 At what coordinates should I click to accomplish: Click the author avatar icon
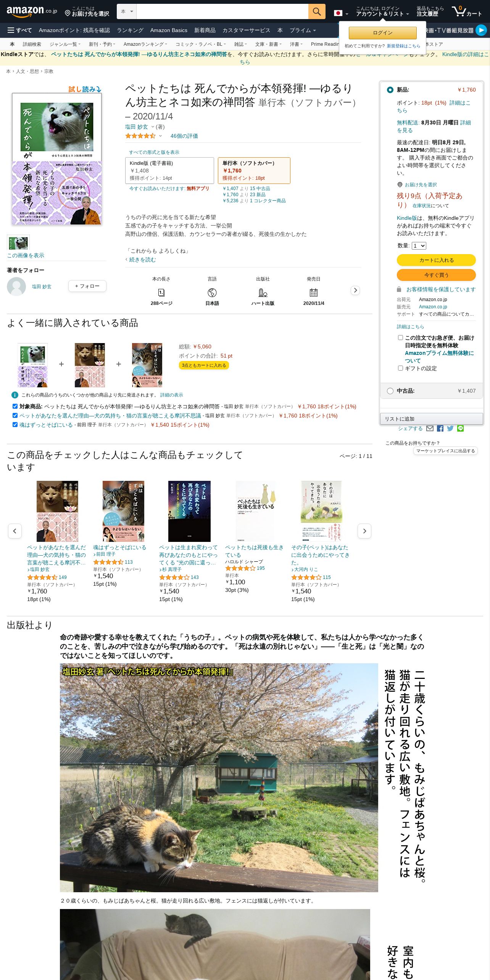[x=16, y=287]
